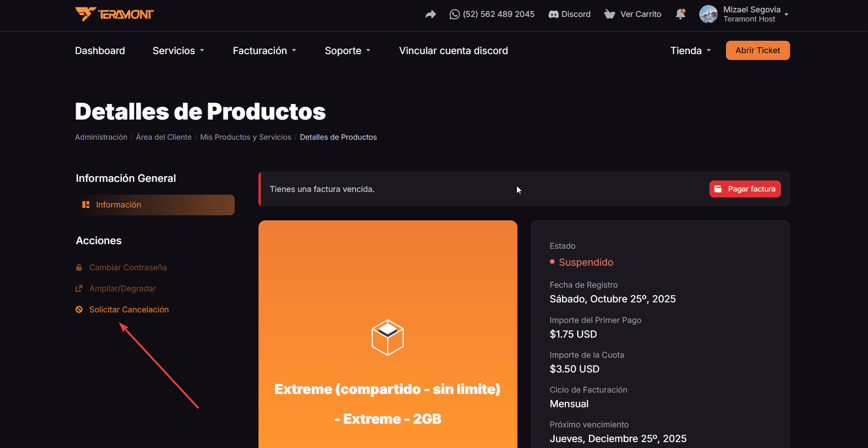The image size is (868, 448).
Task: Expand the Soporte menu
Action: [x=347, y=50]
